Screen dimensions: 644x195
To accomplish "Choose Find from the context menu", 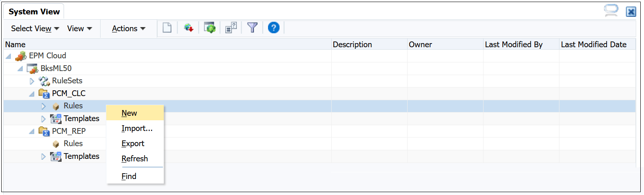I will click(135, 176).
